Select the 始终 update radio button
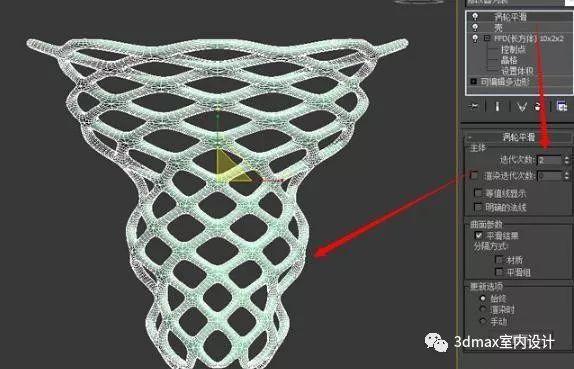 pos(483,299)
